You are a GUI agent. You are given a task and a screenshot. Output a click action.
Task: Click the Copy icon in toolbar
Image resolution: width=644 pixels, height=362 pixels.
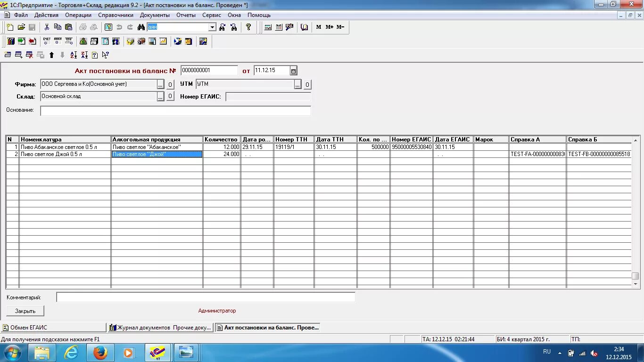pos(58,27)
